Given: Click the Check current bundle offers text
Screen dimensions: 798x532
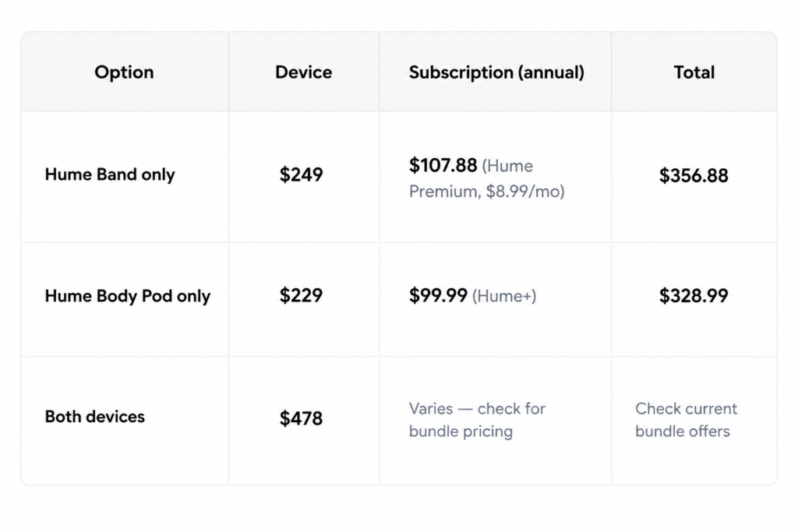Looking at the screenshot, I should coord(686,420).
